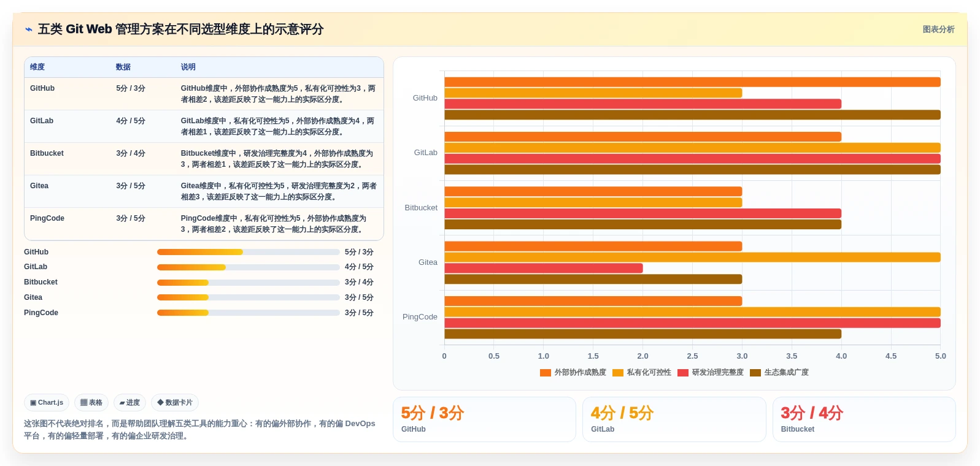Click the Gitea label on the chart axis
980x466 pixels.
(x=428, y=262)
